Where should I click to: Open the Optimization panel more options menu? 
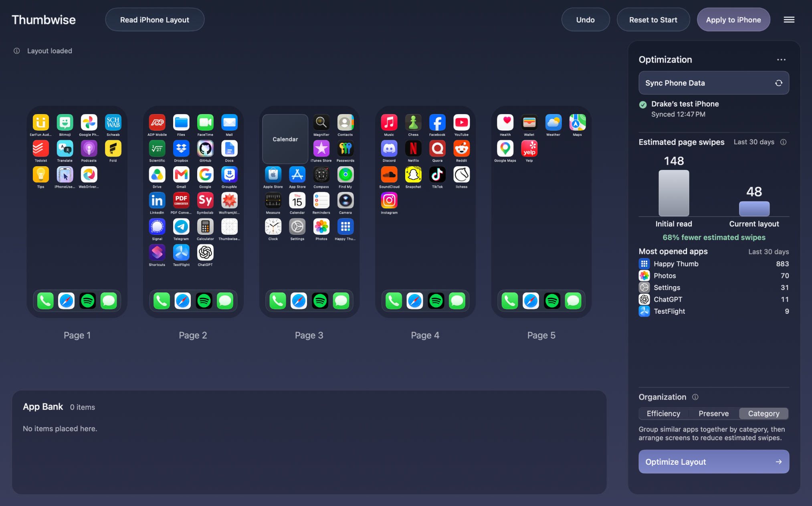click(x=781, y=60)
